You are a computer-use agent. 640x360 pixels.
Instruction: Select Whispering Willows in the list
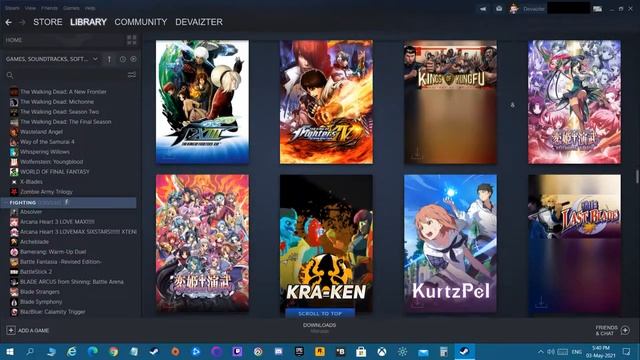click(45, 152)
